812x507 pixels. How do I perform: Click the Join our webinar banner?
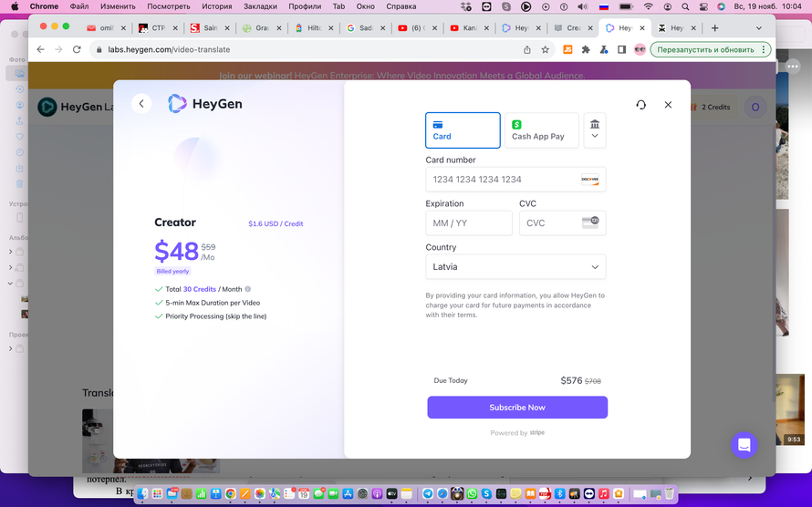tap(401, 76)
